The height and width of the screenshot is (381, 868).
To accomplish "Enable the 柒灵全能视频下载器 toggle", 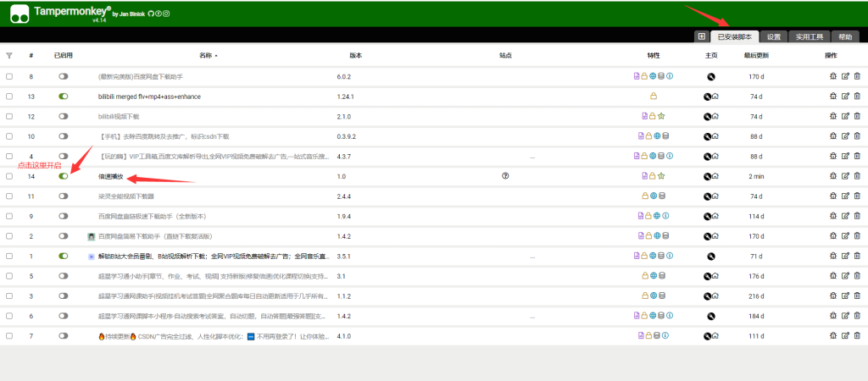I will coord(63,196).
